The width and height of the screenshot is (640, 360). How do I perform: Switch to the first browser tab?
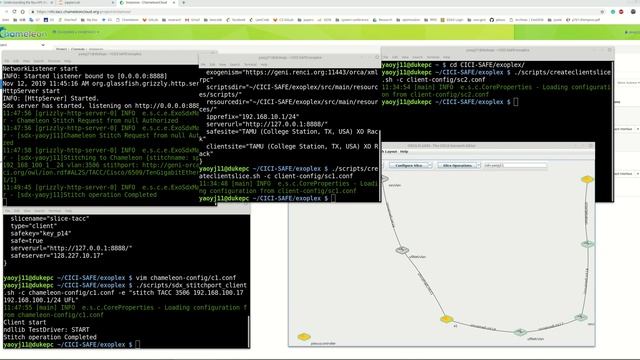(27, 2)
